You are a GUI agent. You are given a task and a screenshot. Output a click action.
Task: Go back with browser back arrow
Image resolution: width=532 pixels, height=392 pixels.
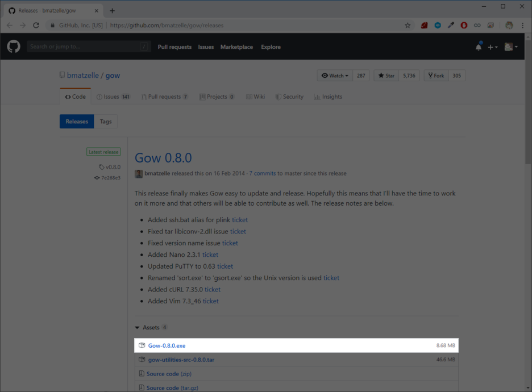click(x=10, y=26)
